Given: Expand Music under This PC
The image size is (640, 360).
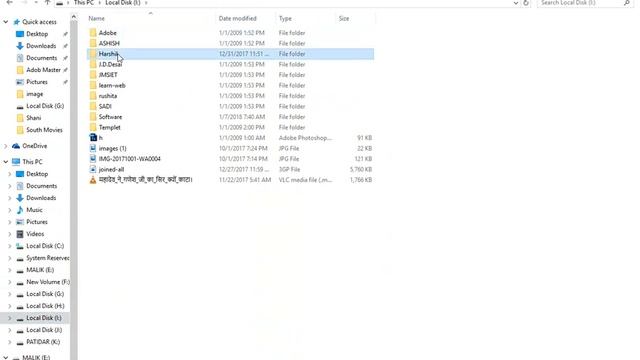Looking at the screenshot, I should click(10, 210).
